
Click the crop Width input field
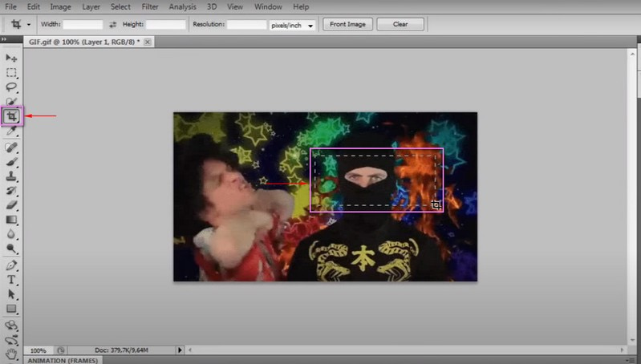point(83,25)
